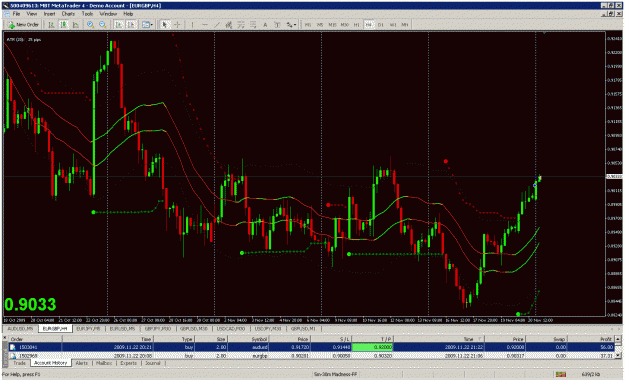This screenshot has height=380, width=625.
Task: Select order 1502968 eurgbp row
Action: coord(311,356)
